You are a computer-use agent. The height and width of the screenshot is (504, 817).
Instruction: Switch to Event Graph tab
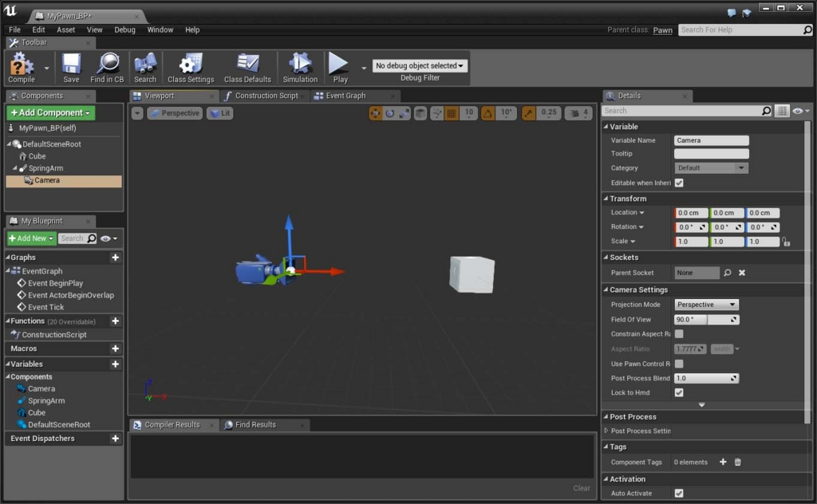pyautogui.click(x=345, y=96)
